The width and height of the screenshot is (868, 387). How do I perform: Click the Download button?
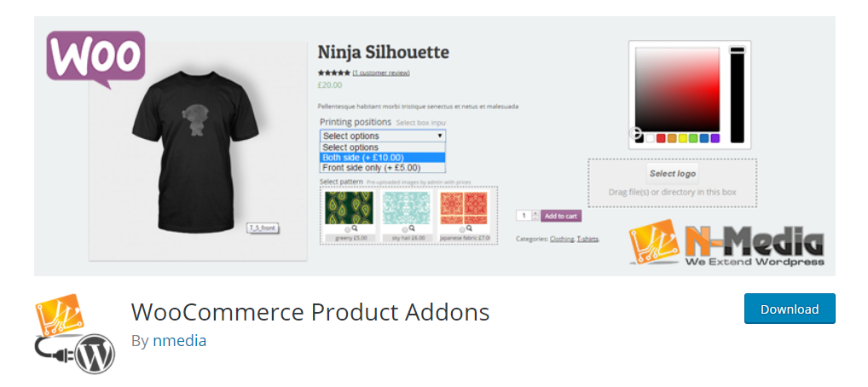click(x=790, y=309)
